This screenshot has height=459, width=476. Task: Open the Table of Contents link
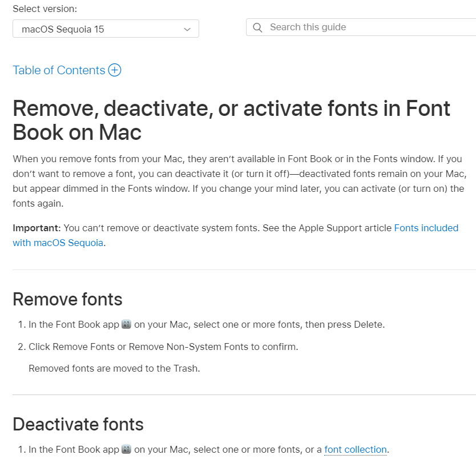(59, 70)
